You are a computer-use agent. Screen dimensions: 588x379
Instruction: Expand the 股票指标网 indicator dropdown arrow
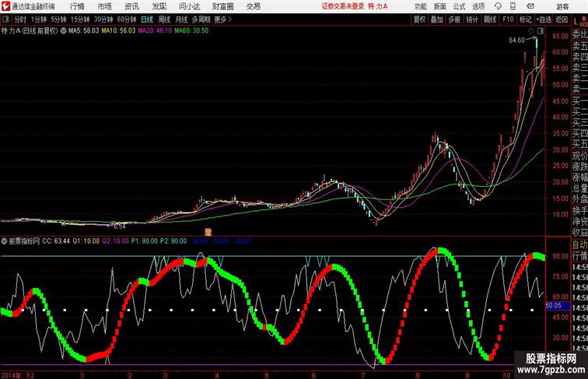4,241
